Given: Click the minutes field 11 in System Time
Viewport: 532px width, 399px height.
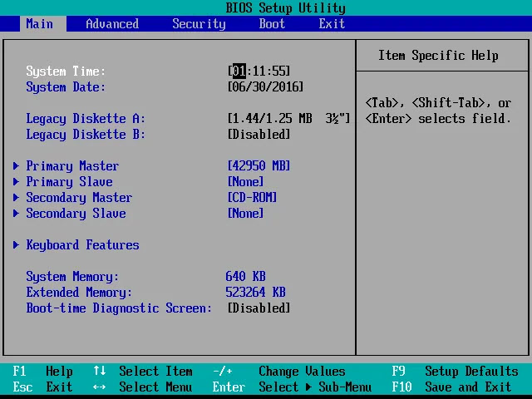Looking at the screenshot, I should [259, 71].
